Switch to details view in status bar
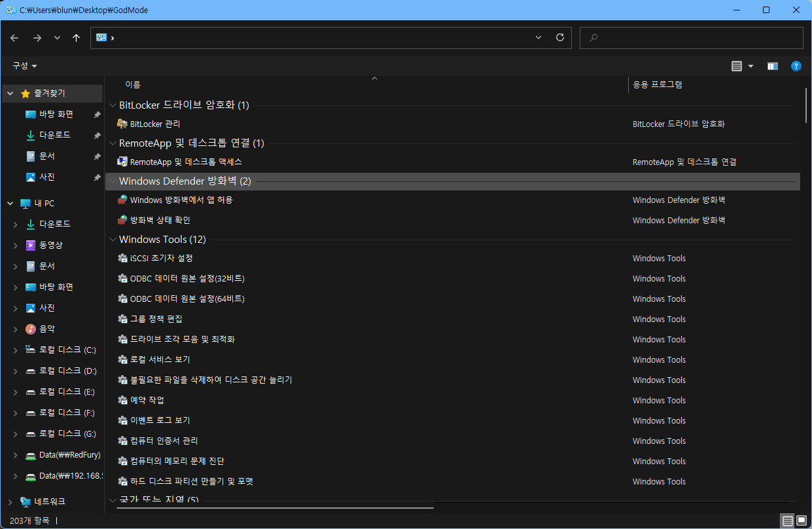812x529 pixels. pyautogui.click(x=788, y=520)
